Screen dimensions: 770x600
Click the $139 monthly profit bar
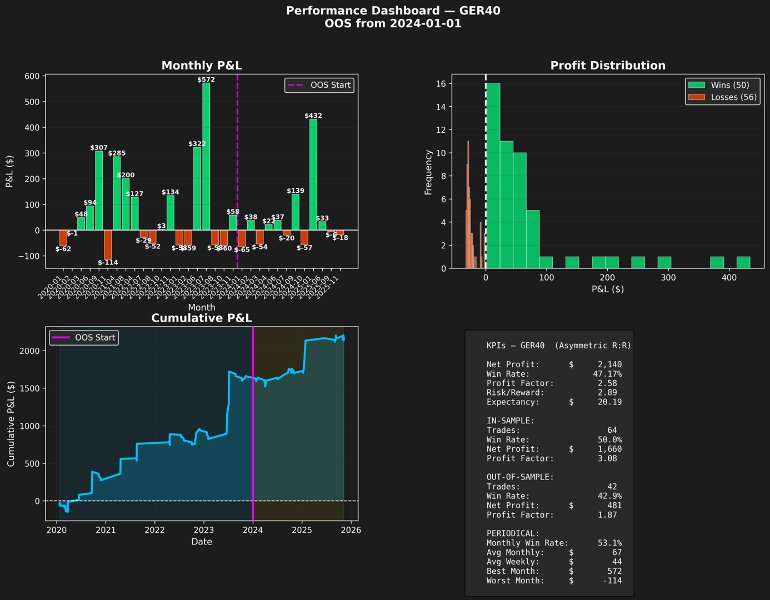pos(295,212)
